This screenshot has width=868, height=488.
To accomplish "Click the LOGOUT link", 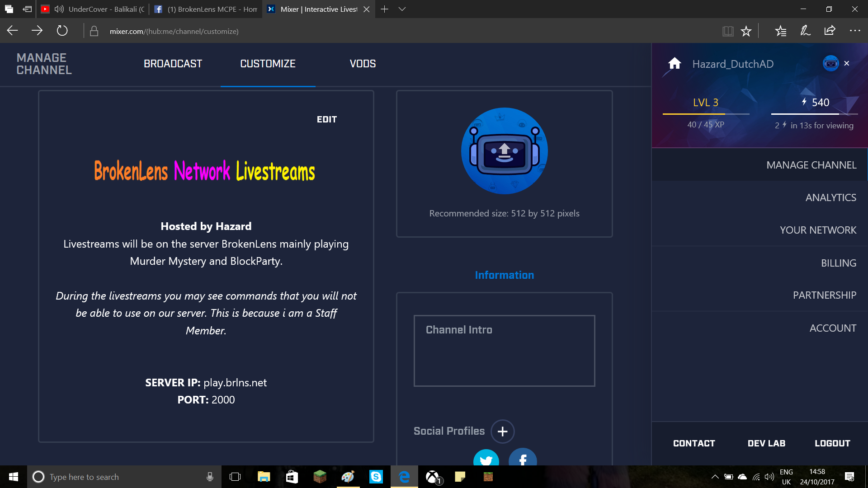I will [832, 443].
